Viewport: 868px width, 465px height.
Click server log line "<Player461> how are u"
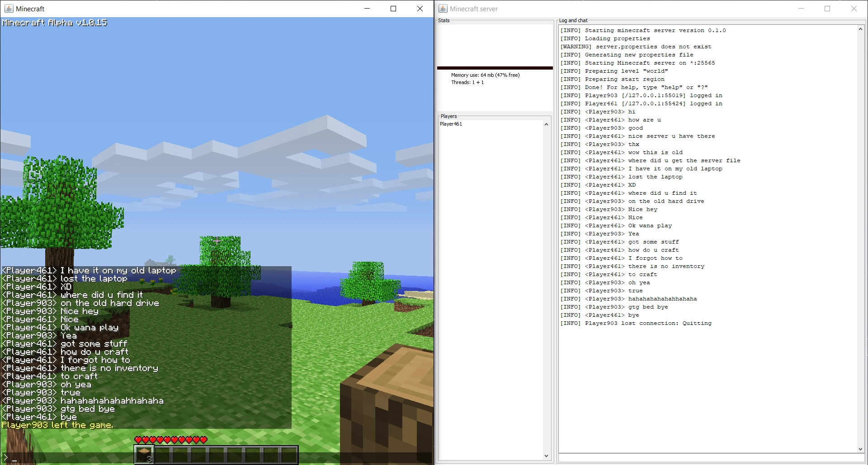pos(611,120)
